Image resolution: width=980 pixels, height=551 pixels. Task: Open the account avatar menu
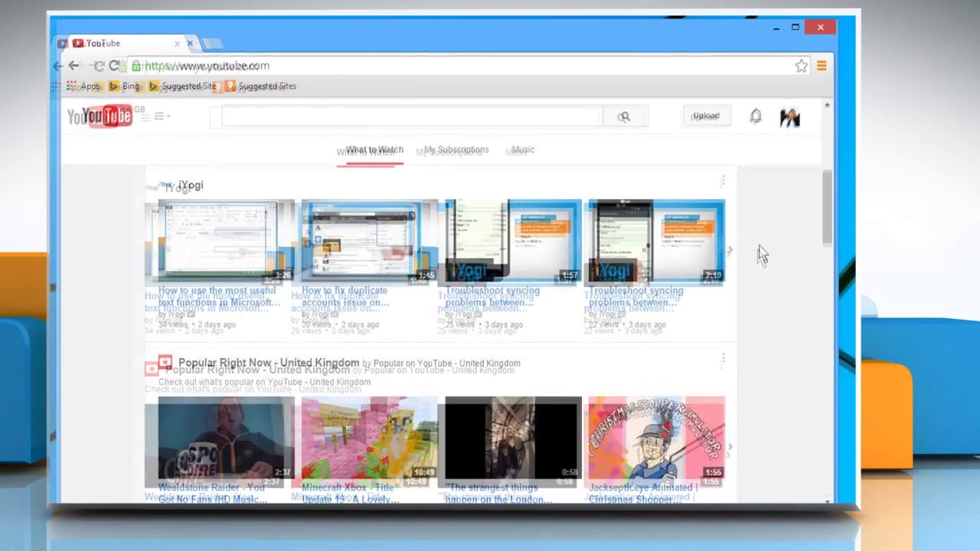click(789, 116)
